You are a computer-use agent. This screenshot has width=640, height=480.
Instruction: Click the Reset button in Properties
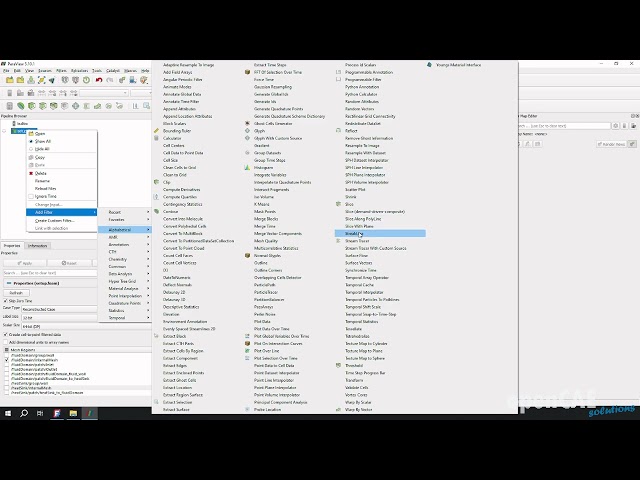(69, 263)
